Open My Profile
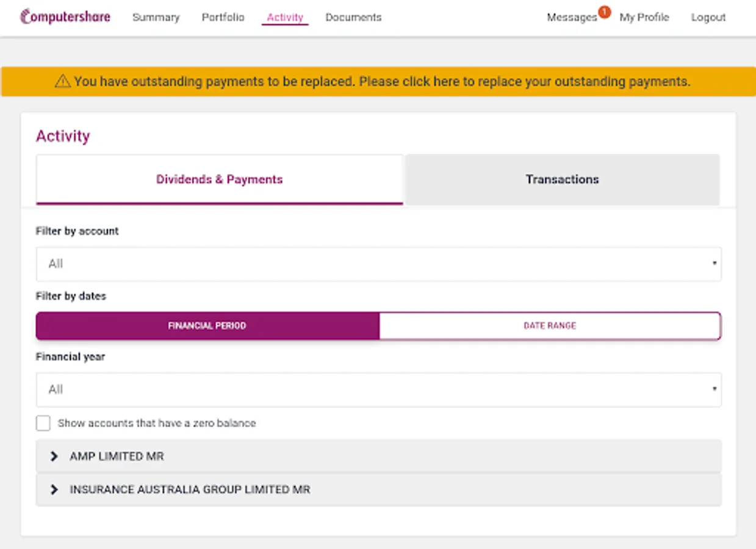This screenshot has width=756, height=549. (x=643, y=17)
